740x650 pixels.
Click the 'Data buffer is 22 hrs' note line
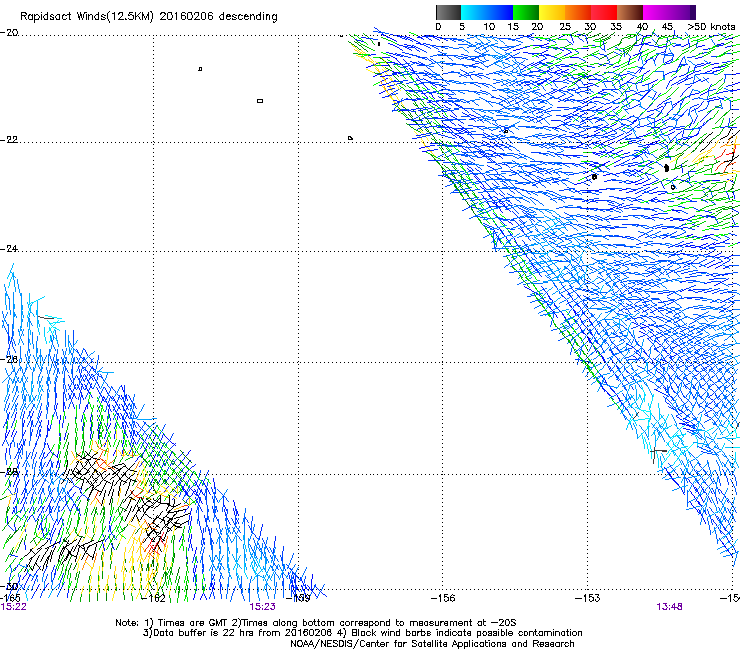362,633
